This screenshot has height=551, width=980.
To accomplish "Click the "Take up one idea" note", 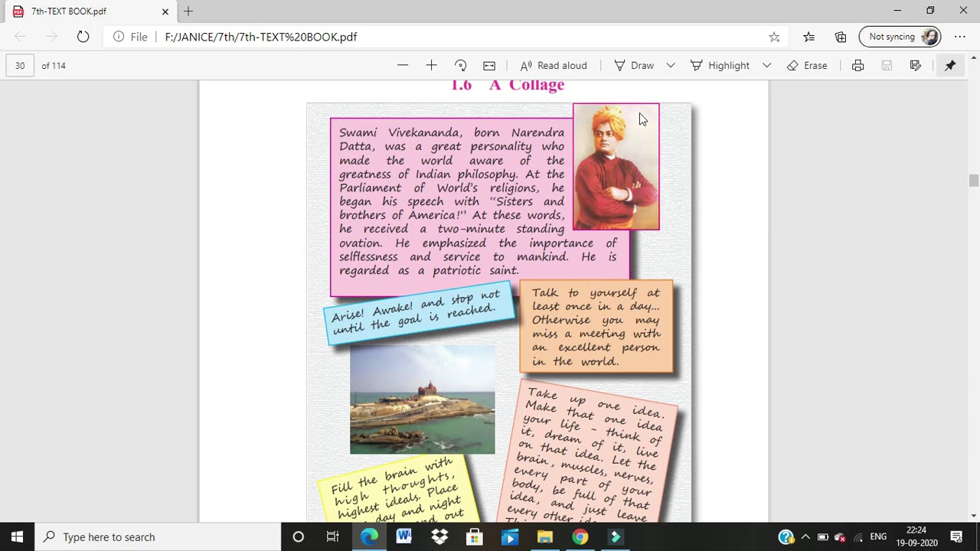I will [590, 453].
